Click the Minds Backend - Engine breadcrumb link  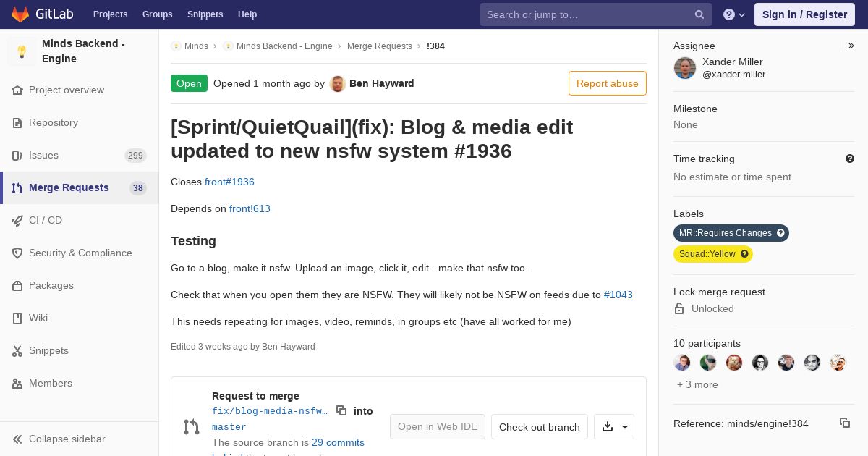point(284,46)
